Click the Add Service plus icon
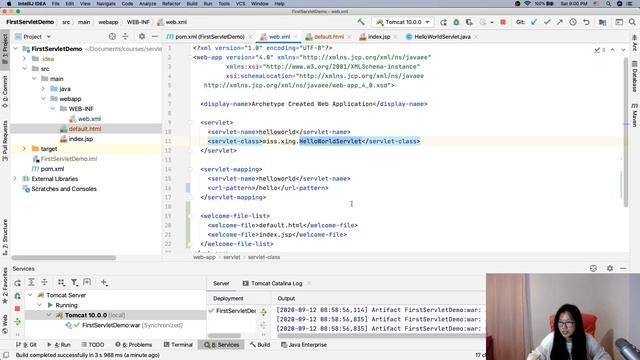This screenshot has height=360, width=640. 104,282
